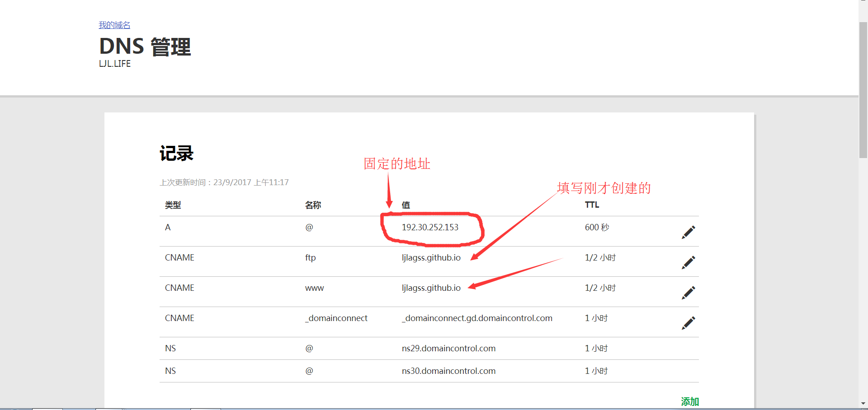Click the 1 小时 TTL of ns29 row
This screenshot has width=868, height=410.
tap(596, 348)
